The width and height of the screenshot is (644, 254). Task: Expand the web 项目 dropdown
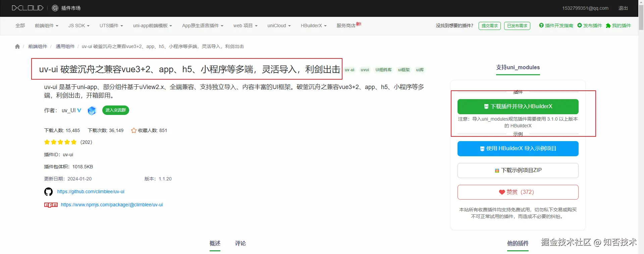pyautogui.click(x=245, y=26)
